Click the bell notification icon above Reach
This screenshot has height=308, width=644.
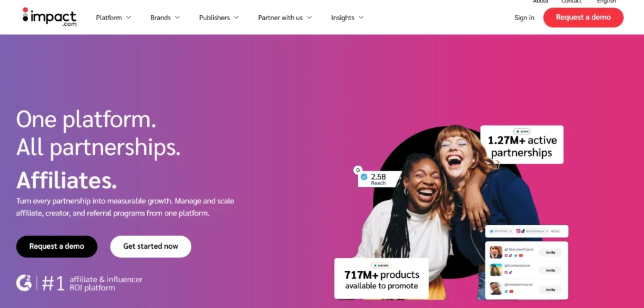tap(358, 169)
